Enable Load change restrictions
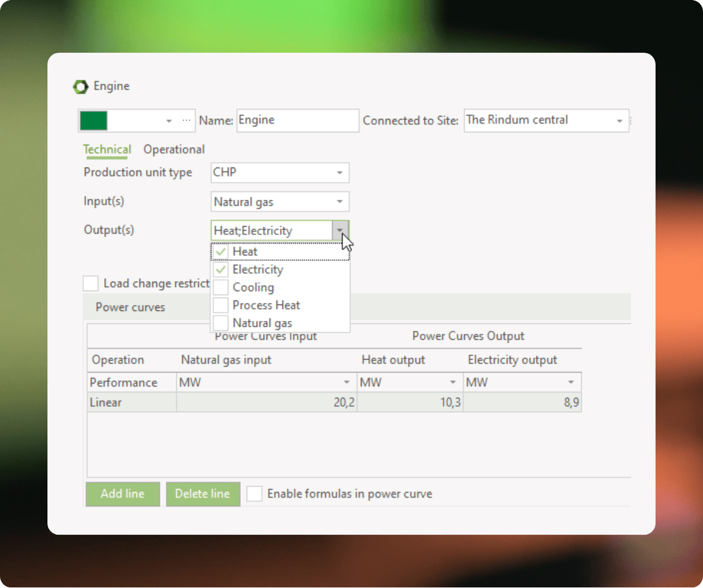 click(x=91, y=283)
